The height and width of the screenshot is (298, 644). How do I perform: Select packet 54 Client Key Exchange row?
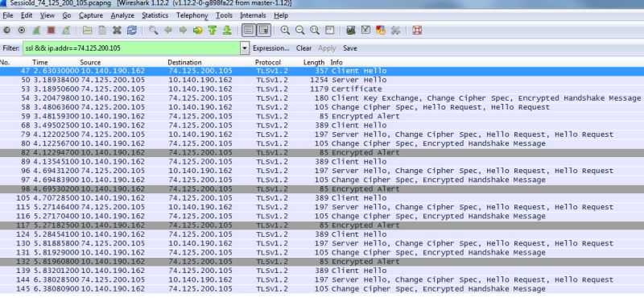(322, 98)
